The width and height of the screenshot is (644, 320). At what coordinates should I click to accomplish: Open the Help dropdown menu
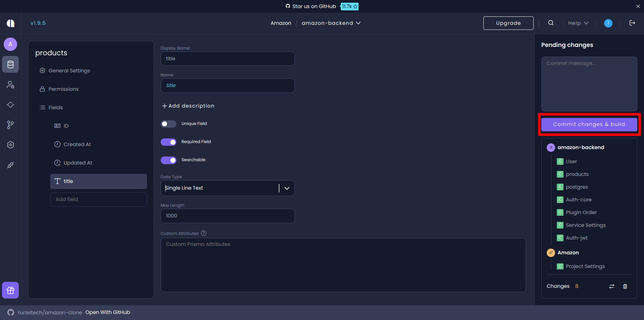point(578,23)
